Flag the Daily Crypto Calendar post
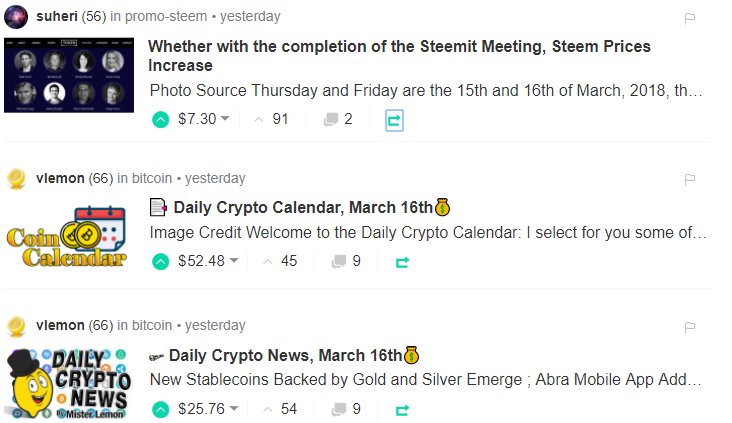 pyautogui.click(x=689, y=180)
